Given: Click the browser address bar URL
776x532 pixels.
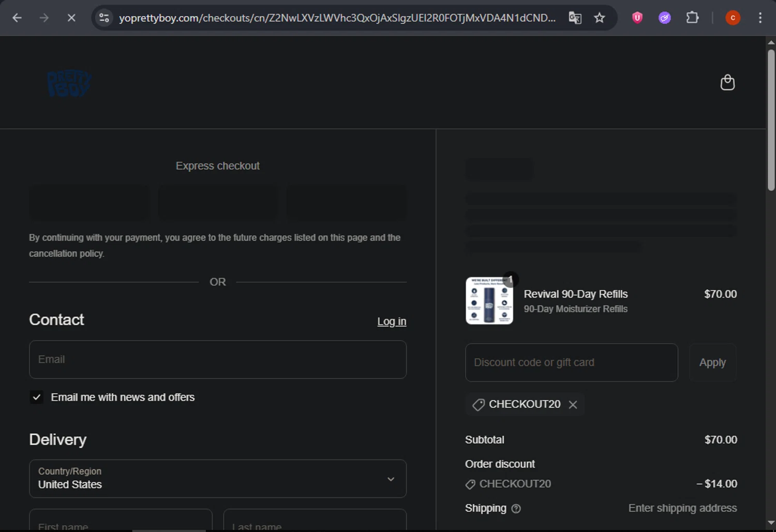Looking at the screenshot, I should pos(337,18).
